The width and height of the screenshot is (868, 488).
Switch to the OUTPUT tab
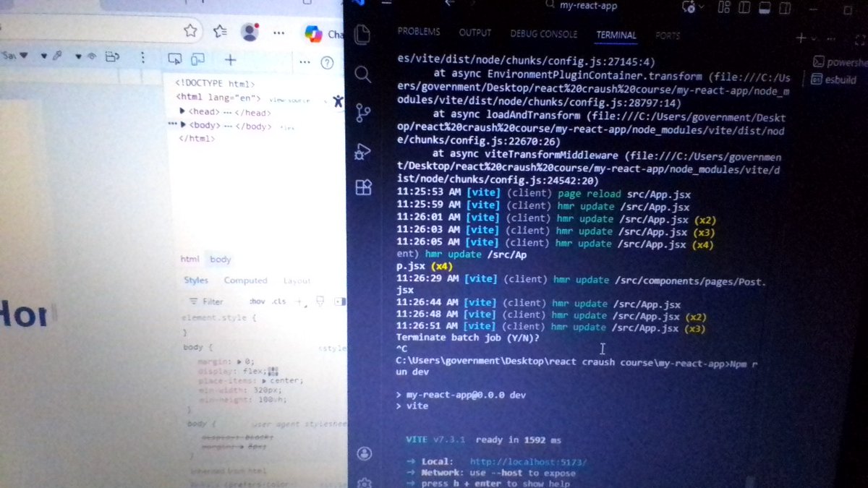click(x=475, y=33)
